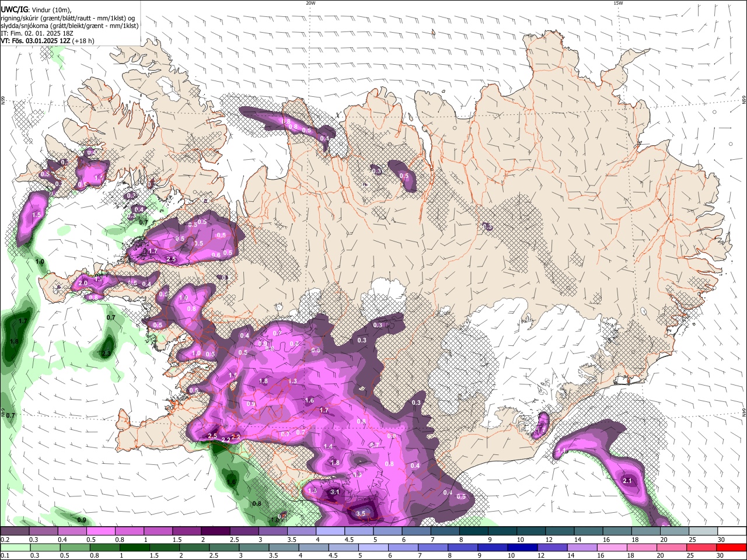
Task: Click the '2.1' snowfall value off southeast coast
Action: [627, 481]
